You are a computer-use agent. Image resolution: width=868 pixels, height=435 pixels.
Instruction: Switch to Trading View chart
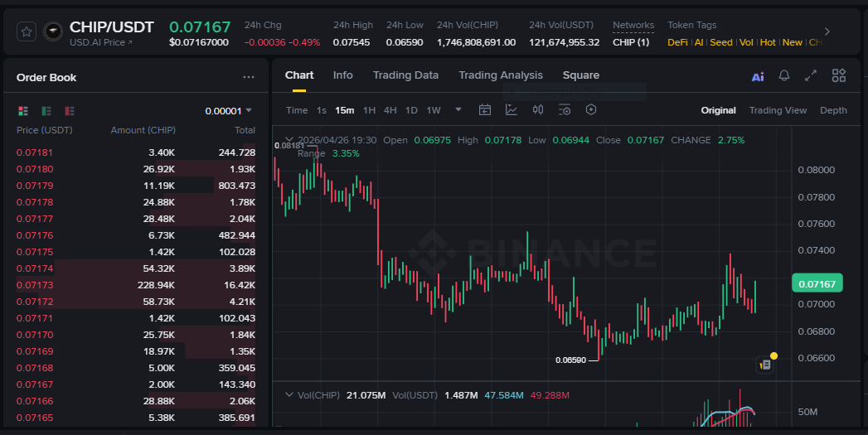point(778,110)
